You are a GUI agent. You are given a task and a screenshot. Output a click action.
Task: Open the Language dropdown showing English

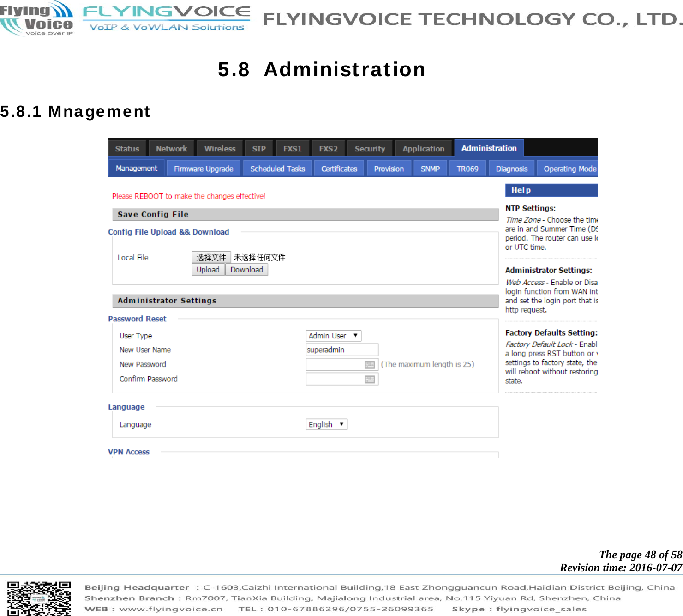tap(327, 424)
